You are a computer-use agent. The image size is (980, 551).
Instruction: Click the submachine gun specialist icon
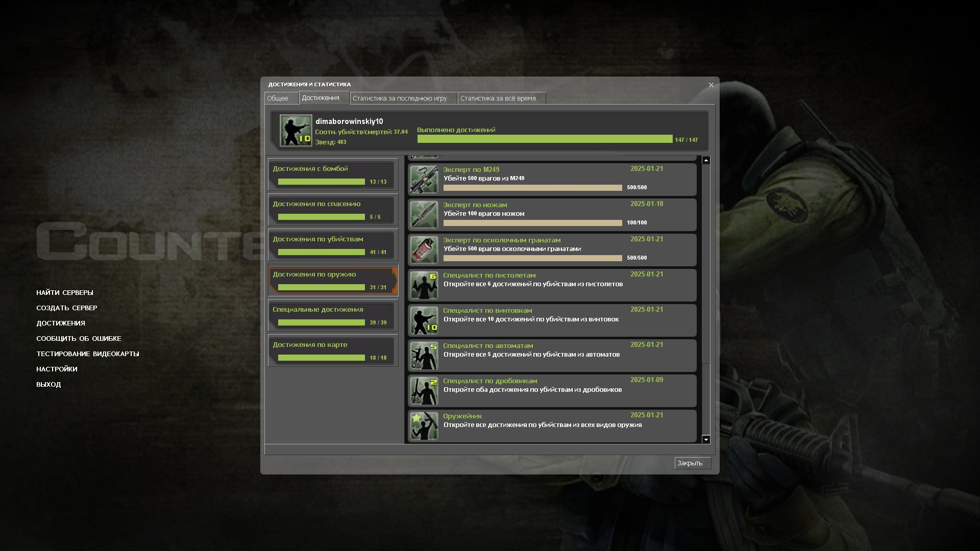point(424,356)
